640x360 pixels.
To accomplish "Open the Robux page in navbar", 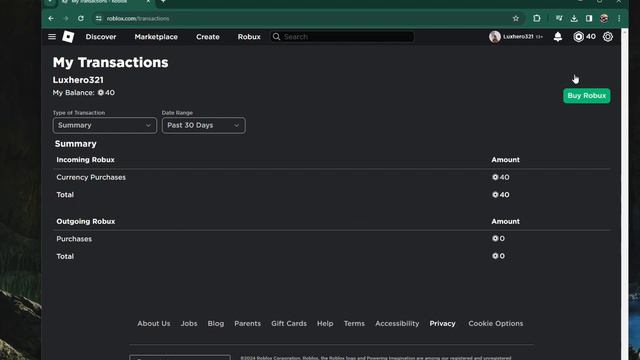I will pos(249,37).
